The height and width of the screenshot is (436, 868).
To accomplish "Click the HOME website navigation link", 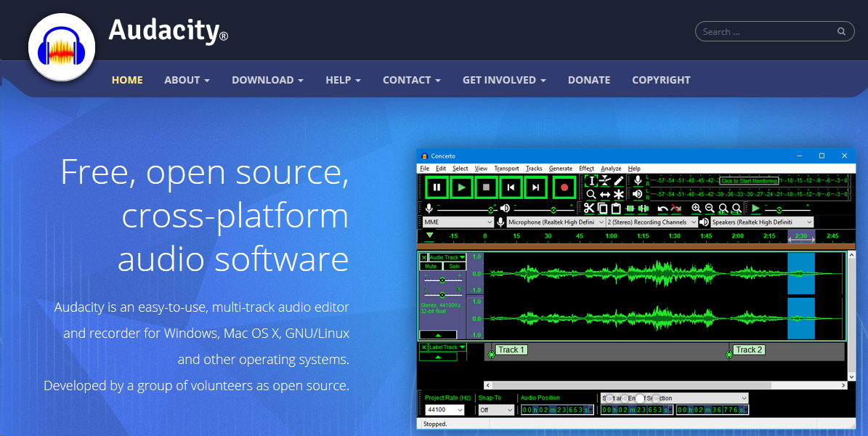I will tap(127, 80).
